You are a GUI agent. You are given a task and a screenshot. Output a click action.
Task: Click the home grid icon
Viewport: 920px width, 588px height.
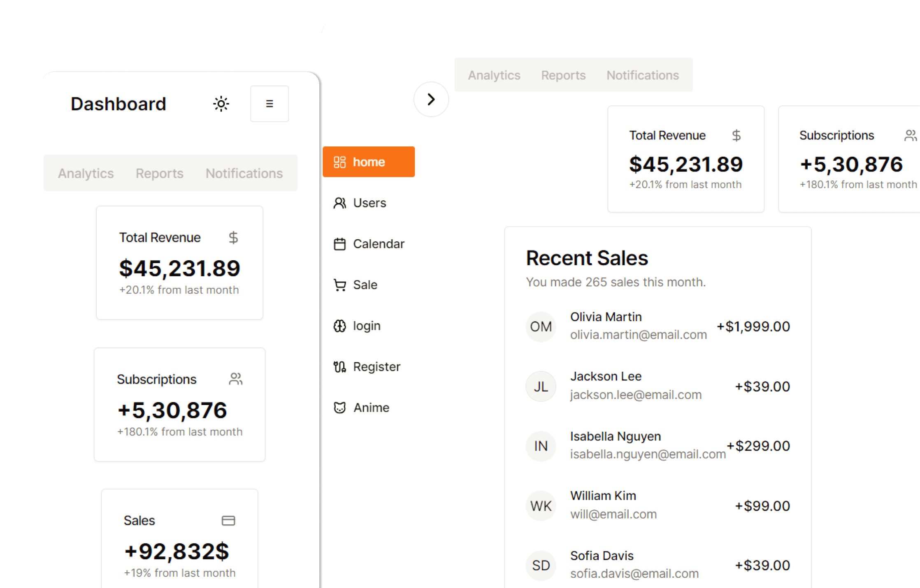tap(339, 162)
